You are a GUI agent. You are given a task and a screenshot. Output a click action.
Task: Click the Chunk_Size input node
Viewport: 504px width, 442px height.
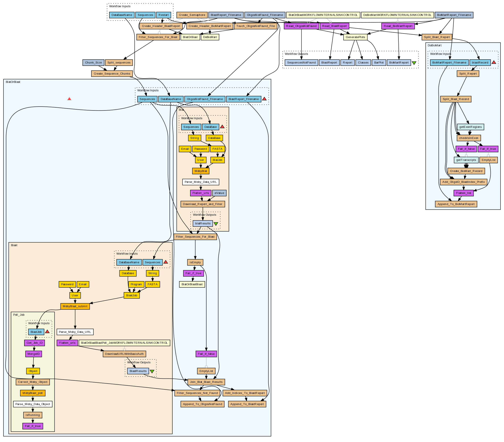pyautogui.click(x=93, y=63)
